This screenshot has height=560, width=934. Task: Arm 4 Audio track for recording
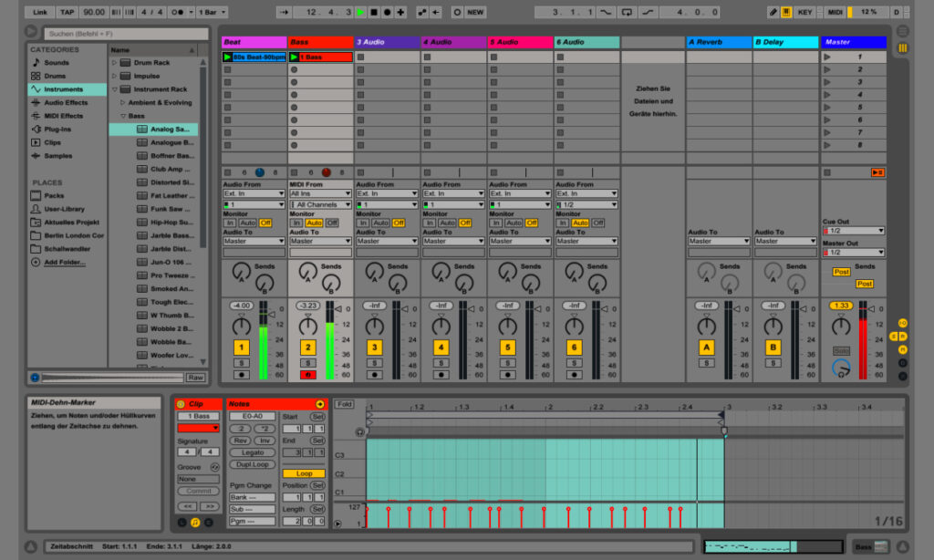[441, 375]
